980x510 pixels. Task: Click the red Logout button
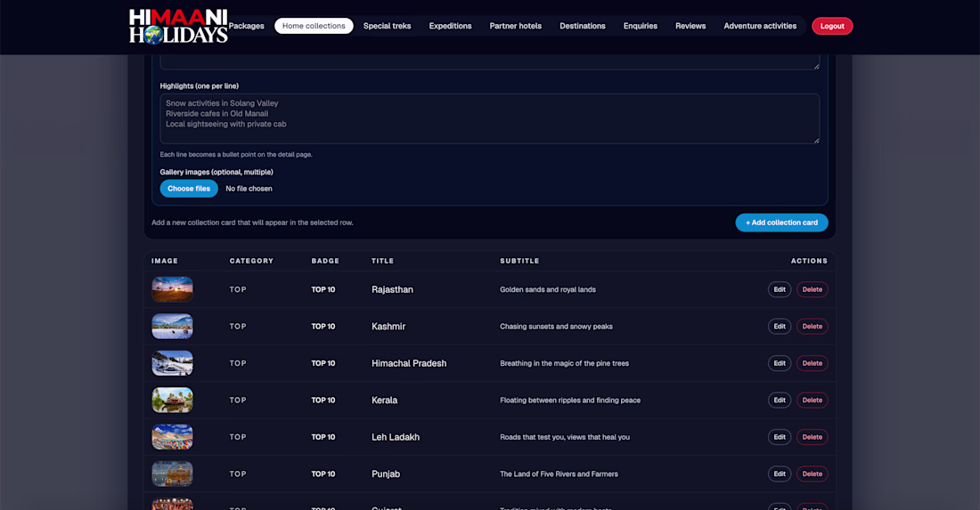pyautogui.click(x=832, y=26)
